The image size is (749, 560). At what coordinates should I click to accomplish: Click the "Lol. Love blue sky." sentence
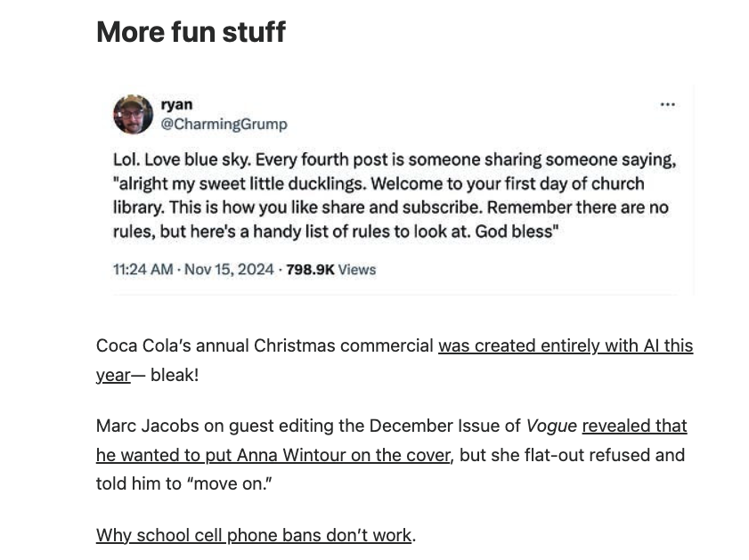pos(183,160)
